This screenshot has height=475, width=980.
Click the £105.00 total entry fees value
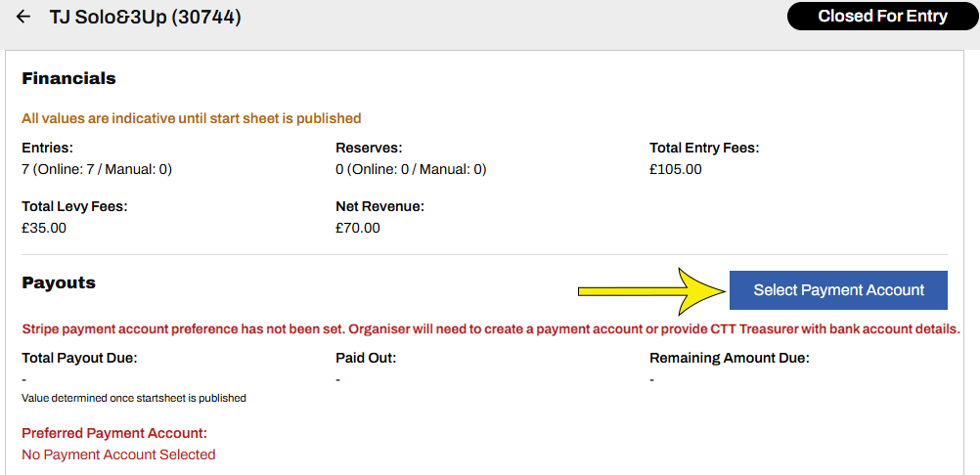pyautogui.click(x=676, y=169)
